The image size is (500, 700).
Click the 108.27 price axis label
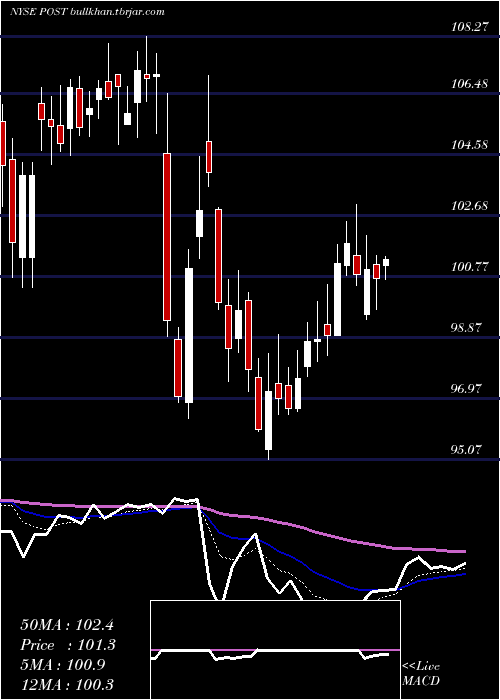tap(469, 27)
